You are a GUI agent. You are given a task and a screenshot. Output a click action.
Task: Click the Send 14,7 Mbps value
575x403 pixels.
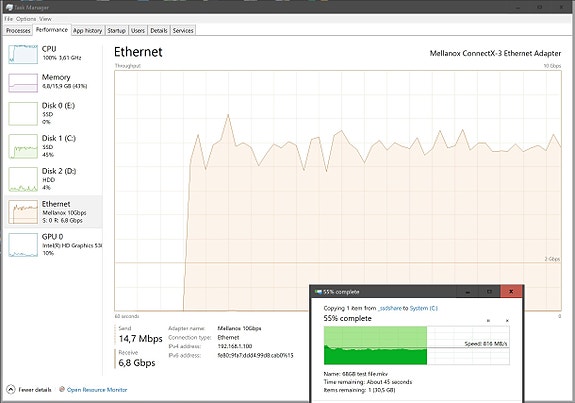point(140,338)
